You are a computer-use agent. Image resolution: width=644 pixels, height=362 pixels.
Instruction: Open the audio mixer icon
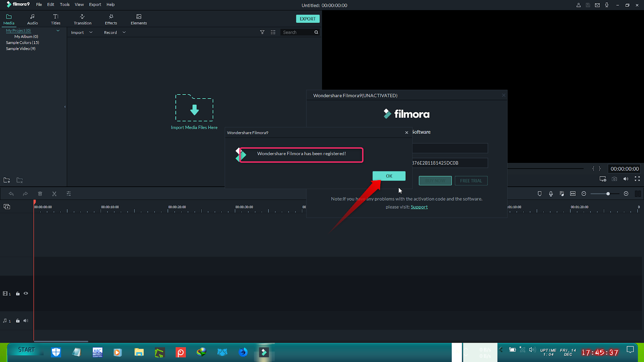tap(562, 194)
